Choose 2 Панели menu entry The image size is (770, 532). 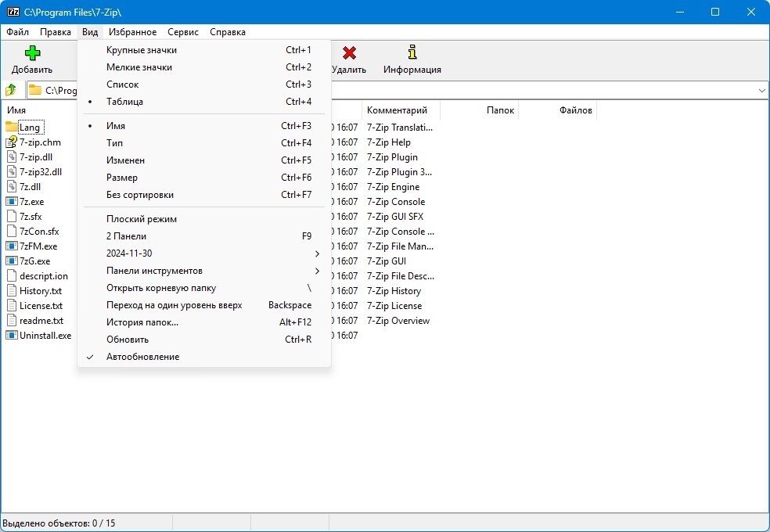coord(203,236)
